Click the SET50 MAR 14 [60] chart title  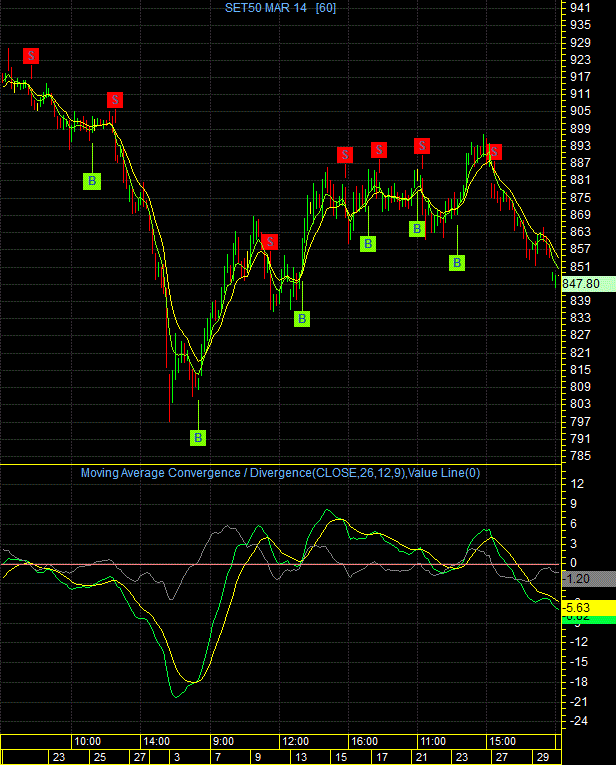[x=280, y=8]
